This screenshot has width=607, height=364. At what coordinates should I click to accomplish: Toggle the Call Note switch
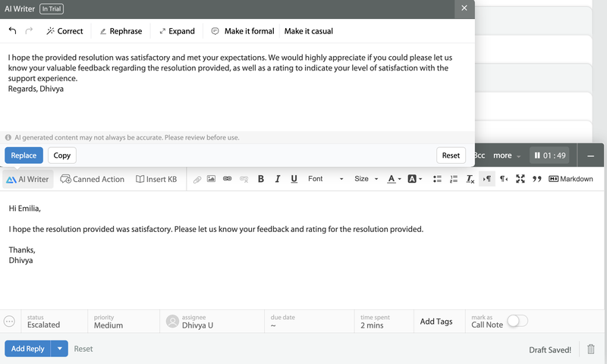[x=517, y=321]
